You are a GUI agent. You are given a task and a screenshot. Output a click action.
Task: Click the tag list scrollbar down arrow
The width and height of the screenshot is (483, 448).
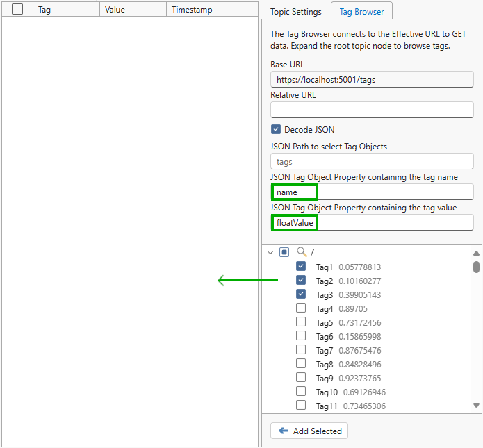tap(476, 405)
